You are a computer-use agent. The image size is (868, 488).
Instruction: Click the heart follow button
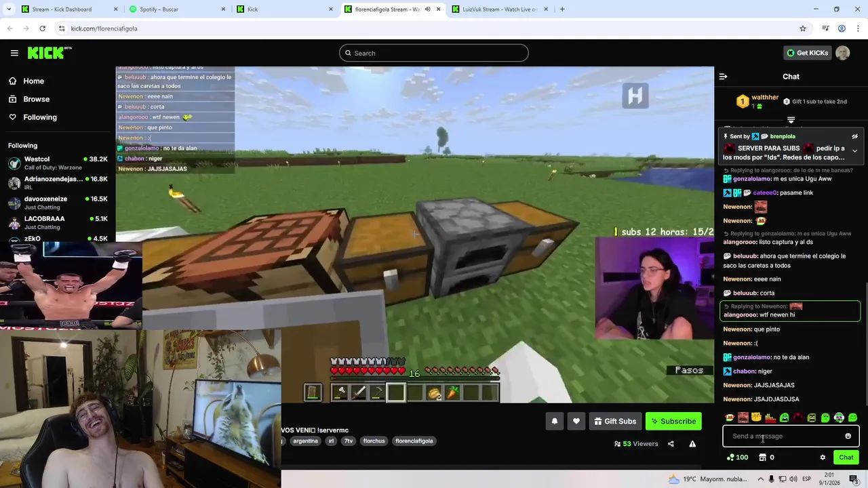coord(576,421)
